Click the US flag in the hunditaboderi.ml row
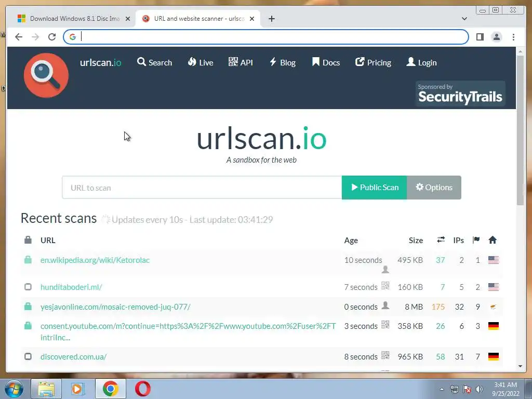 coord(494,287)
